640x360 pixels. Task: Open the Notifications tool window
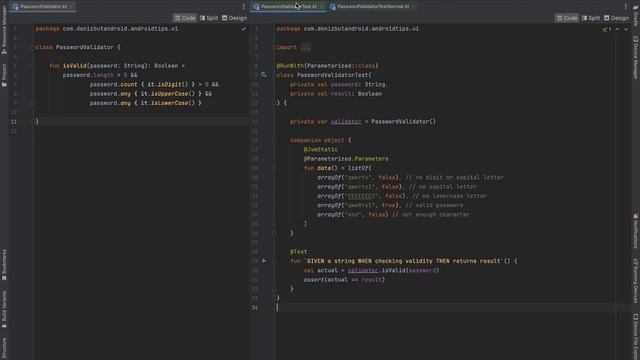click(x=636, y=231)
